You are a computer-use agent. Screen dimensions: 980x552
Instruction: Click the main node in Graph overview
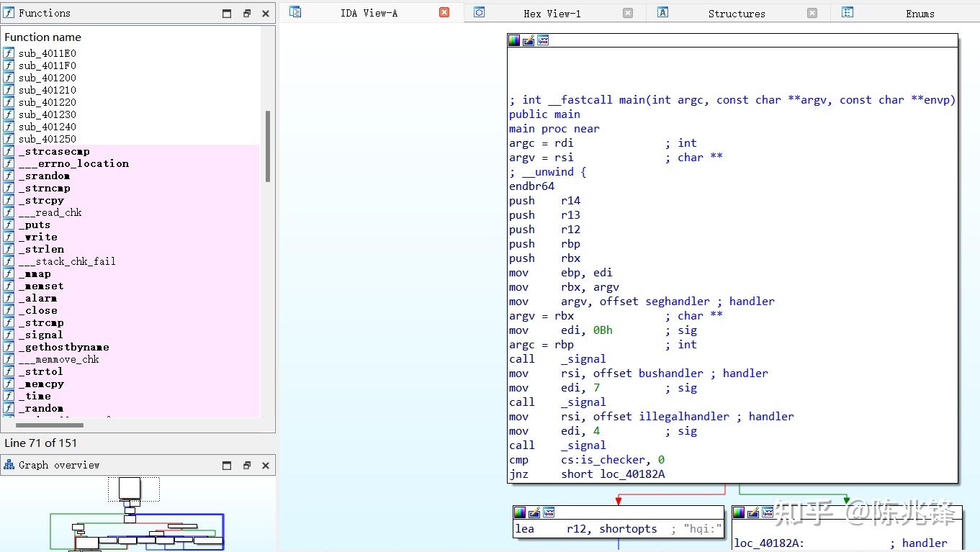[130, 489]
